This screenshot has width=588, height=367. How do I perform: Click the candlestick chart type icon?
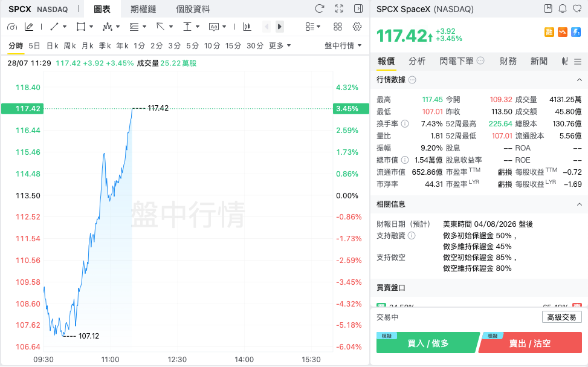[x=247, y=27]
